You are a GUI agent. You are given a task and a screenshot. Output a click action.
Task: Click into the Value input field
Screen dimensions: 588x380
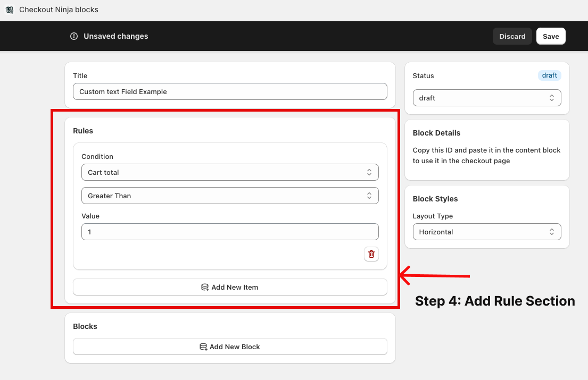pyautogui.click(x=230, y=232)
